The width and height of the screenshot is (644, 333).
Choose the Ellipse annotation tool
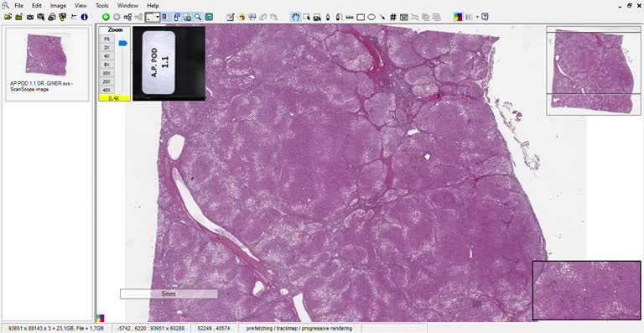(371, 17)
